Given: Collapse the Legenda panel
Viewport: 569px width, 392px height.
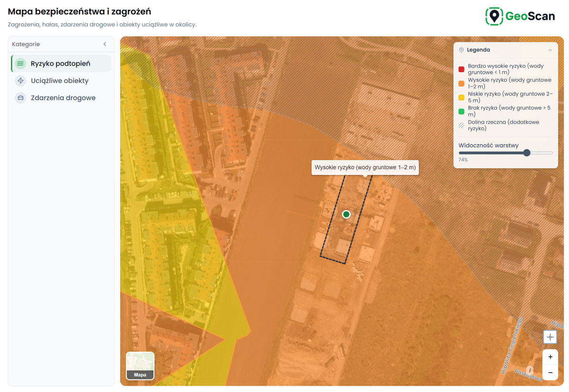Looking at the screenshot, I should pyautogui.click(x=550, y=50).
